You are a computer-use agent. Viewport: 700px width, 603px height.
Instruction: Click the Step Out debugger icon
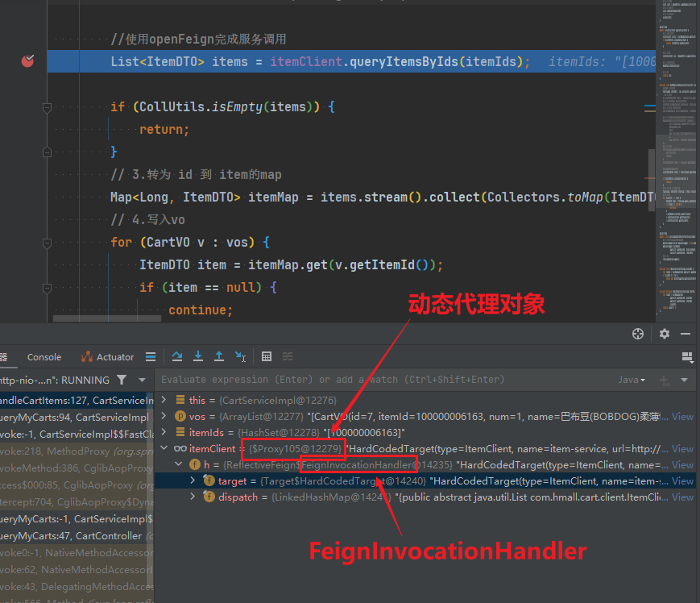click(218, 356)
